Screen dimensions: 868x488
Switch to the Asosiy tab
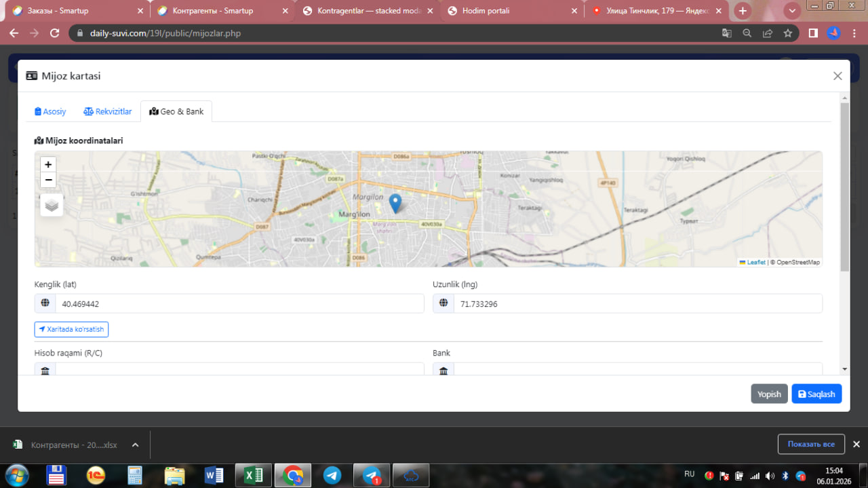pyautogui.click(x=50, y=111)
